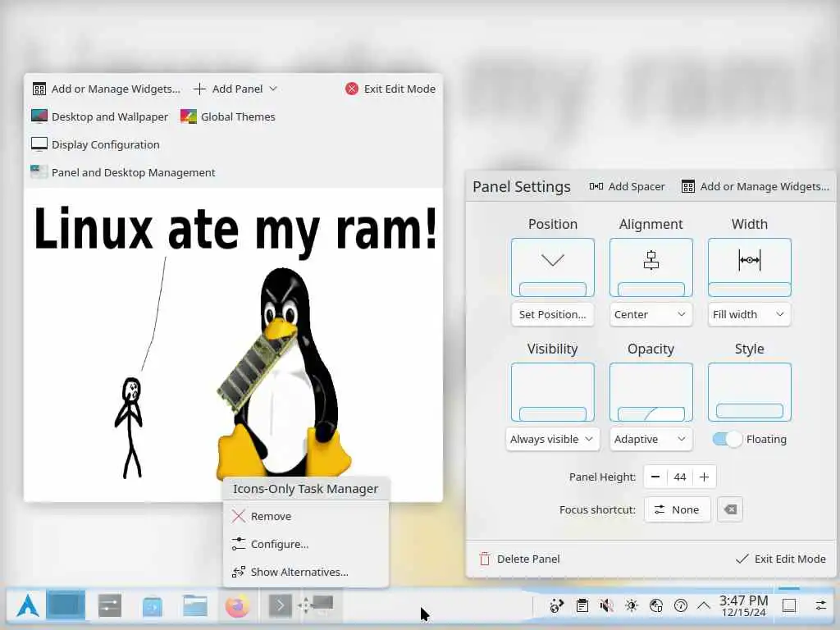Click the panel height value 44

tap(680, 477)
